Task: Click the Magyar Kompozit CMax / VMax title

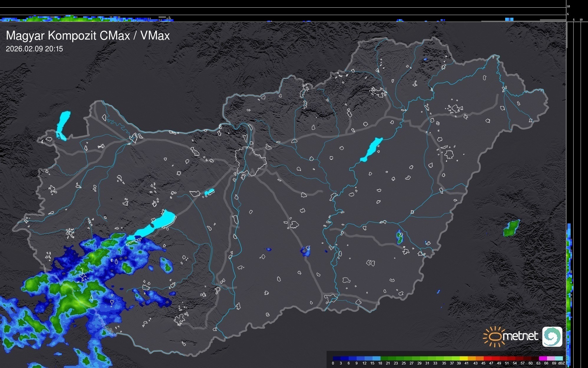Action: pos(88,36)
